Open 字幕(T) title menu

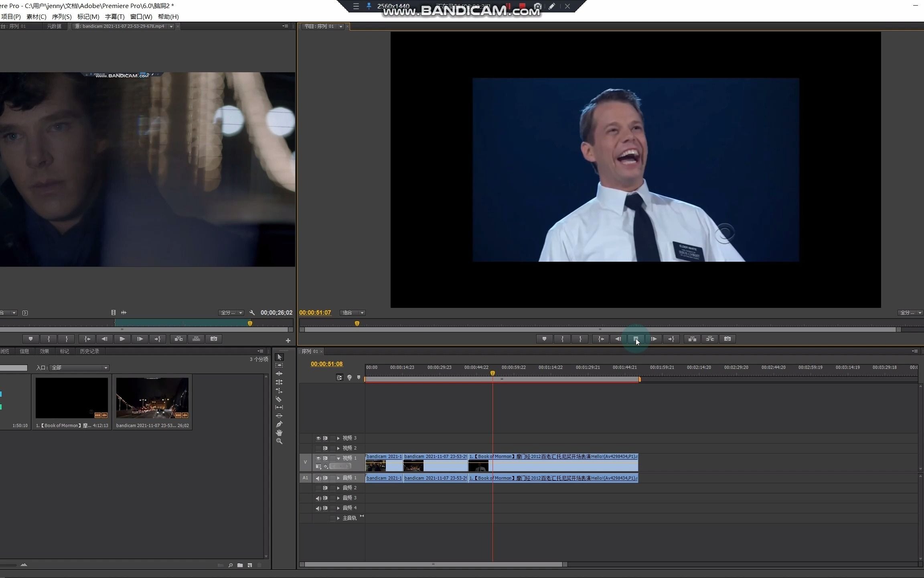click(115, 16)
